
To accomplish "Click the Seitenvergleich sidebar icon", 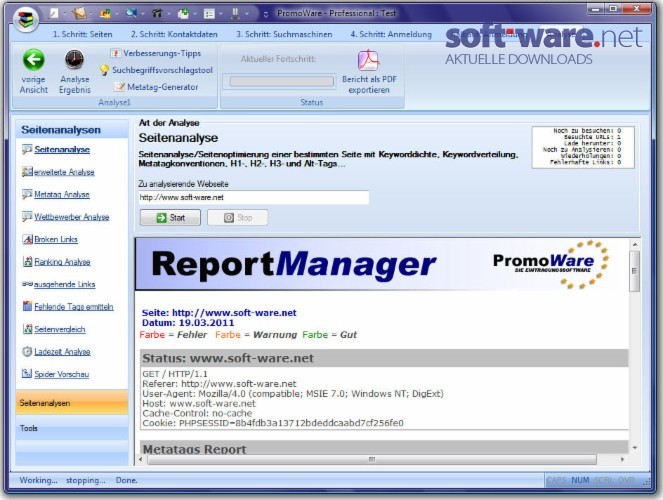I will tap(27, 329).
